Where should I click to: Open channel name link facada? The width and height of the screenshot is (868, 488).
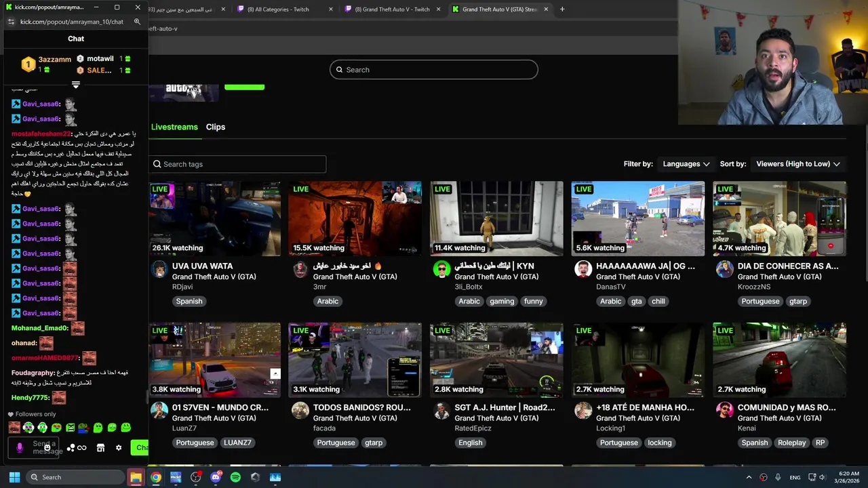tap(324, 428)
